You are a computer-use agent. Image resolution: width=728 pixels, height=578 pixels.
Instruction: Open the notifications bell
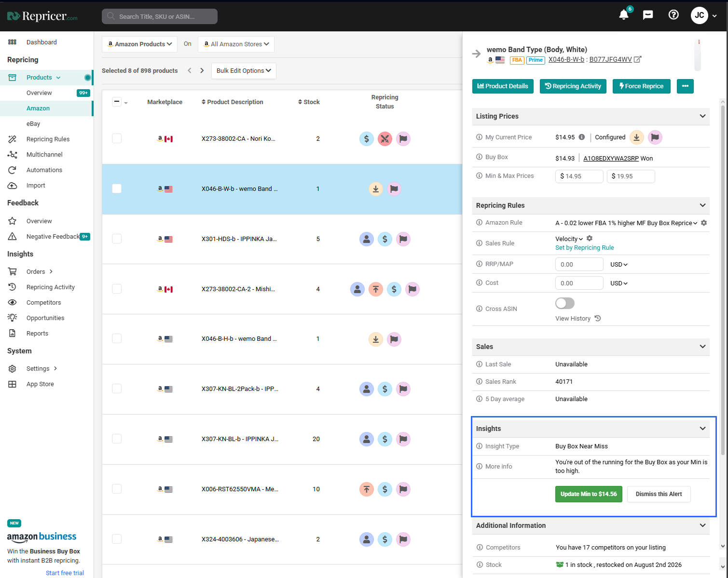click(624, 15)
